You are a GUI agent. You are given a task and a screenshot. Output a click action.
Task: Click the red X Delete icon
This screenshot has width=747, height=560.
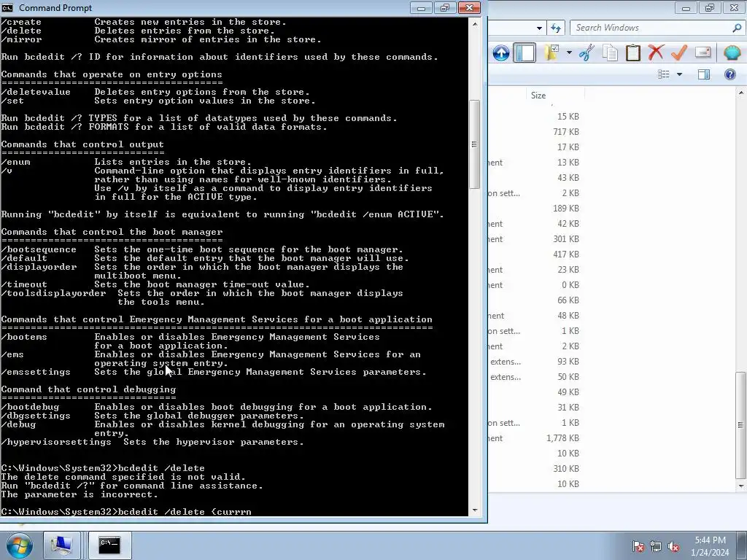point(656,52)
